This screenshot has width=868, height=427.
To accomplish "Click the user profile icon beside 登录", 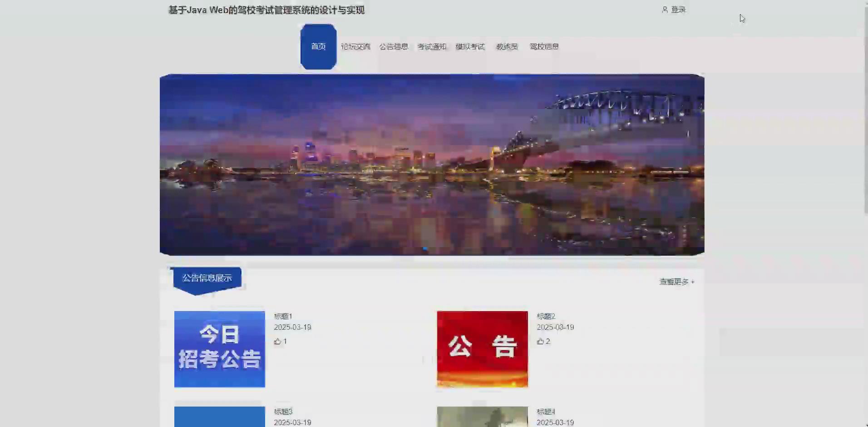I will pyautogui.click(x=665, y=9).
